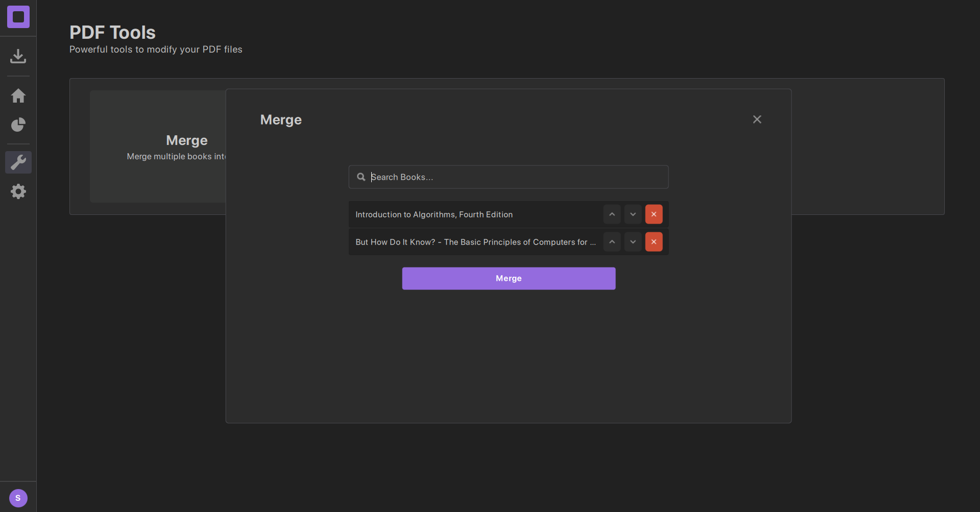Click the Merge tool card behind dialog
The image size is (980, 512).
pyautogui.click(x=158, y=147)
